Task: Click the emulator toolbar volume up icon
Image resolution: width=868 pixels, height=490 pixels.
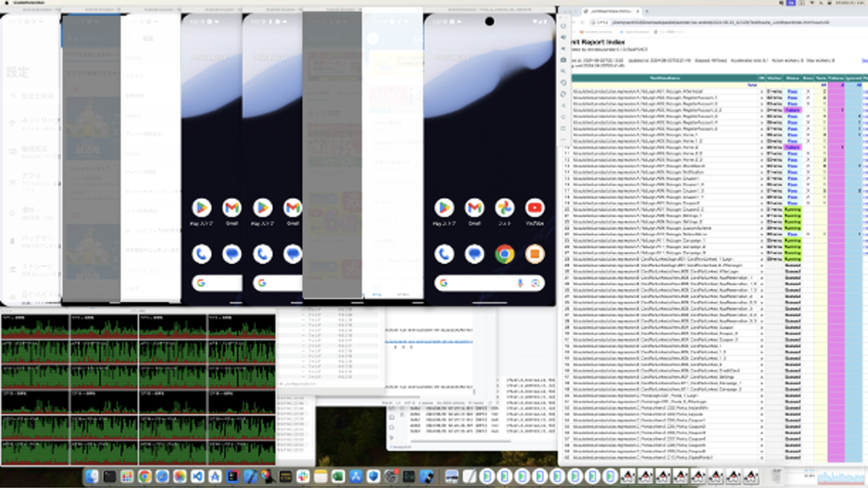Action: tap(563, 38)
